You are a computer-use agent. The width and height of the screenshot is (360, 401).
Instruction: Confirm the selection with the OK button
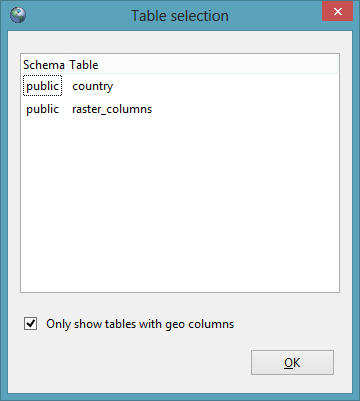click(x=292, y=362)
